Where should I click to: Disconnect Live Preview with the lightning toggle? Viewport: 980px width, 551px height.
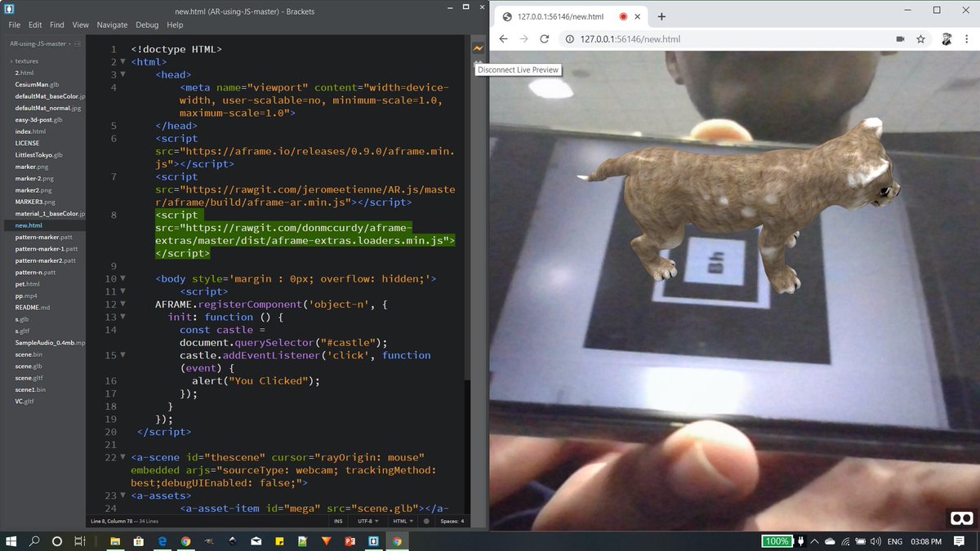point(478,49)
